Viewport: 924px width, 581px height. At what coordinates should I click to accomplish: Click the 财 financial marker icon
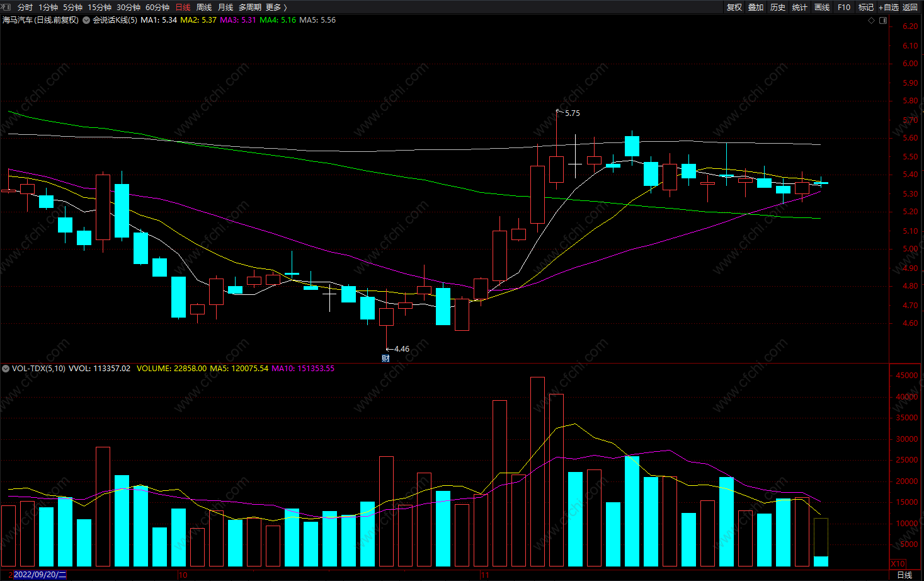pyautogui.click(x=385, y=359)
